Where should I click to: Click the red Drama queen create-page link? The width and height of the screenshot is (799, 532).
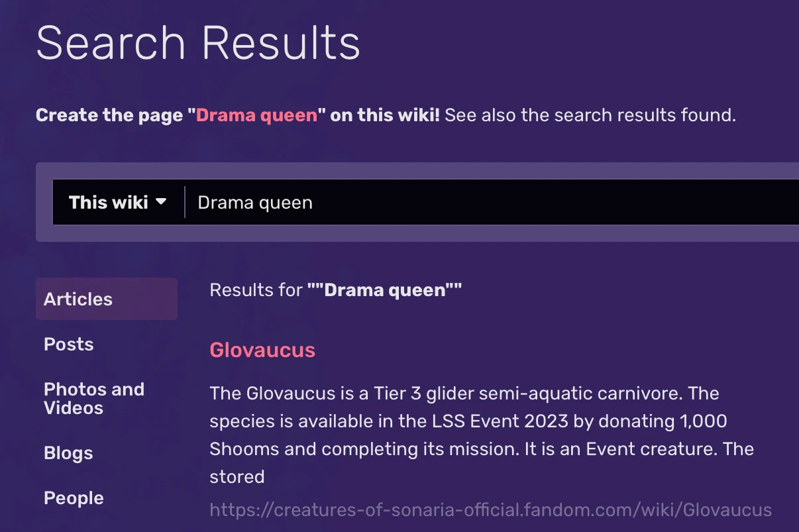[x=257, y=115]
